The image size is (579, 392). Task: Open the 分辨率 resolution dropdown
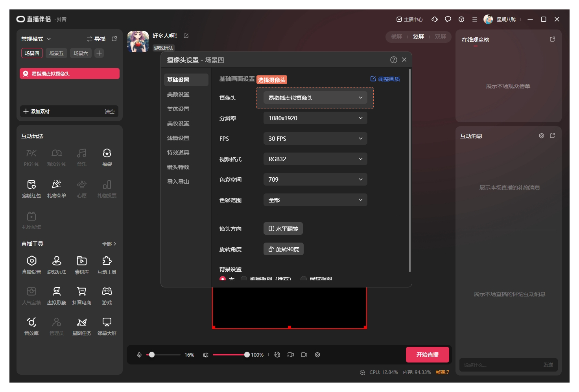pyautogui.click(x=315, y=118)
